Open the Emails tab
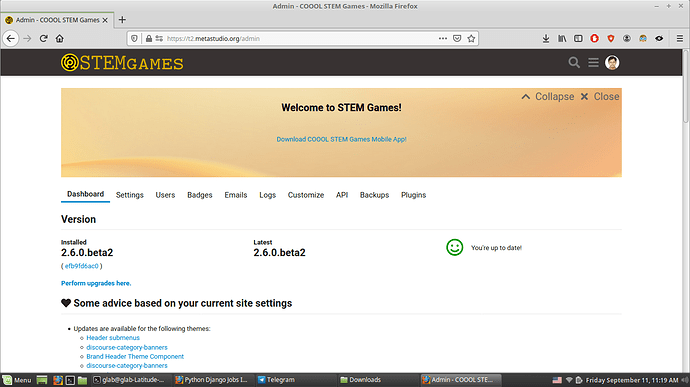The image size is (690, 387). coord(235,195)
